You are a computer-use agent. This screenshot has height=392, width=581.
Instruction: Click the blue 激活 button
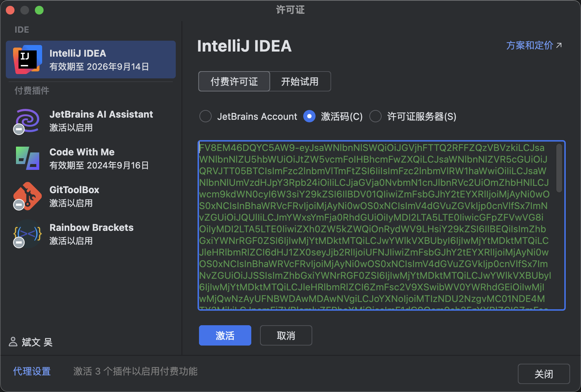pyautogui.click(x=225, y=335)
